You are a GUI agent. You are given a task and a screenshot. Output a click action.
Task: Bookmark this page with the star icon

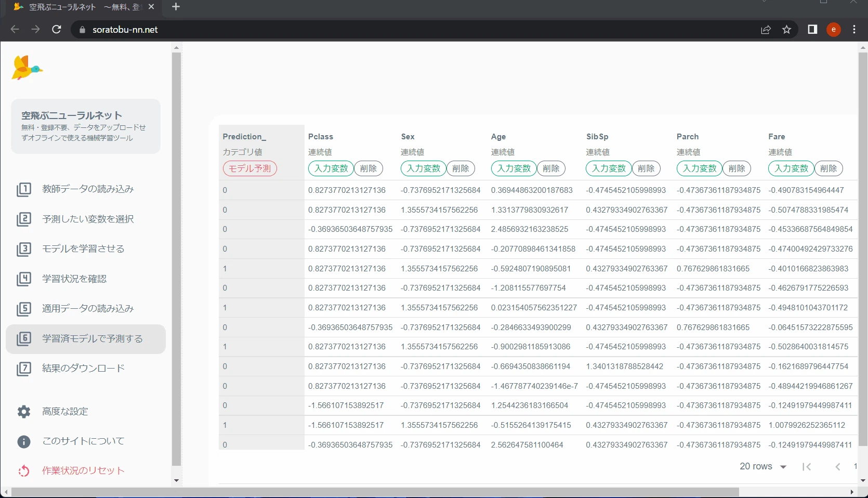[x=786, y=30]
